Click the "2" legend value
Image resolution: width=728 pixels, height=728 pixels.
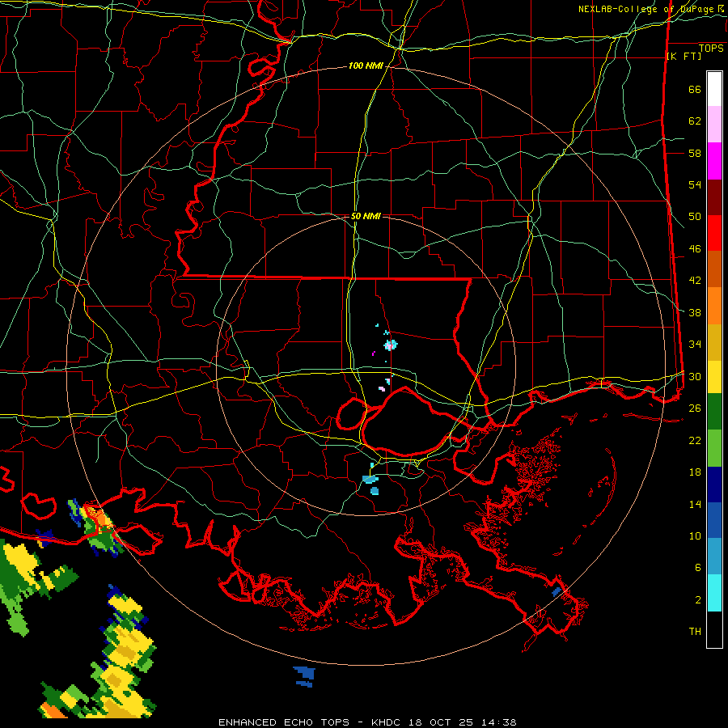point(698,600)
